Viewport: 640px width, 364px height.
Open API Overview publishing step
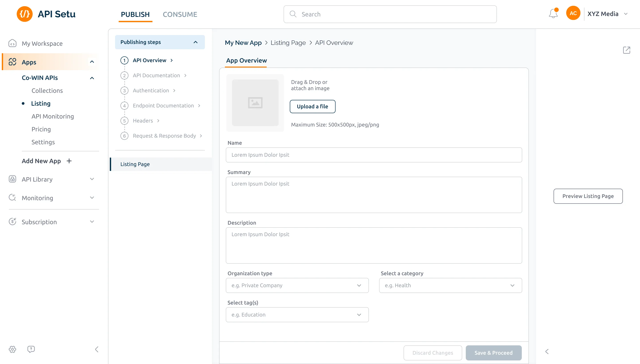(x=150, y=60)
